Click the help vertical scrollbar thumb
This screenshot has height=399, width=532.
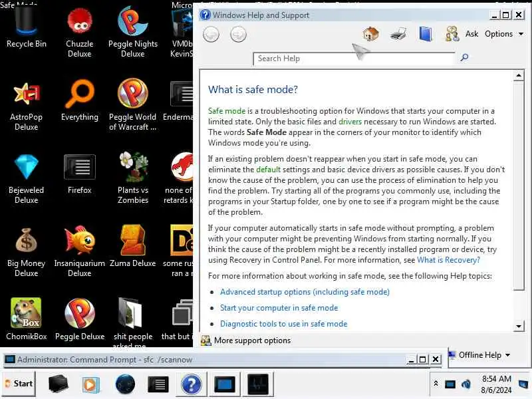click(x=519, y=186)
